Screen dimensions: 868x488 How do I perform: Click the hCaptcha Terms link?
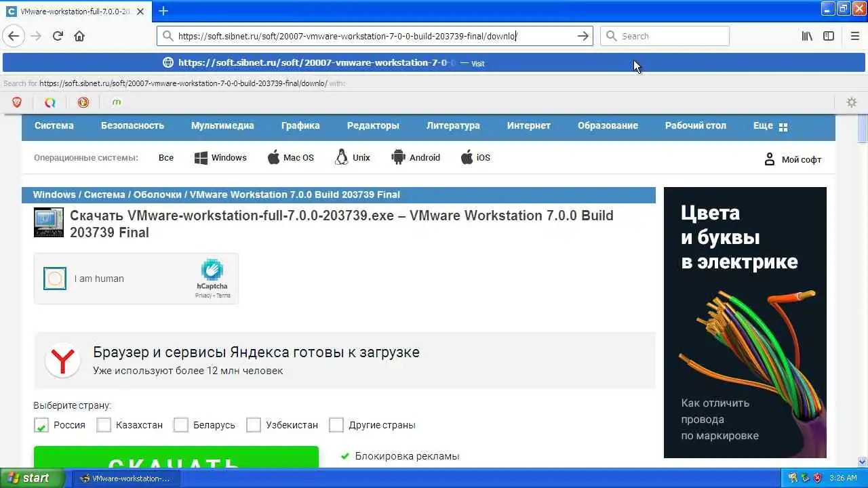(223, 296)
